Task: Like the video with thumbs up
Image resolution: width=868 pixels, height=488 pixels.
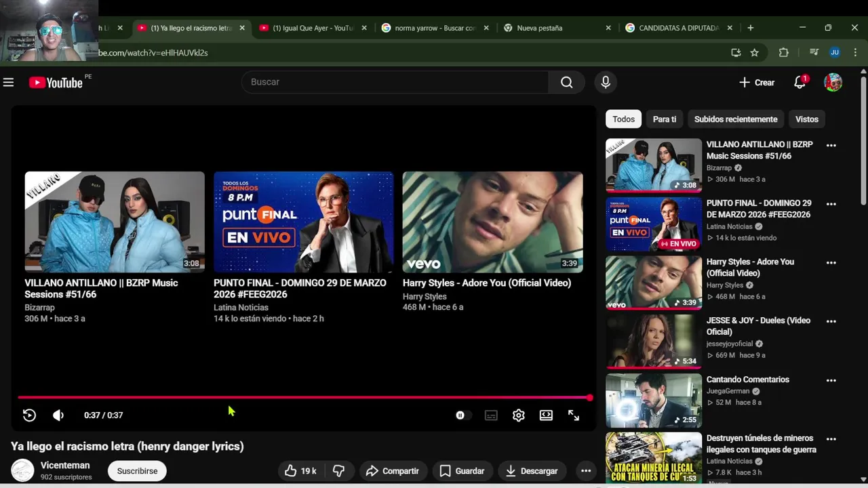Action: click(x=300, y=471)
